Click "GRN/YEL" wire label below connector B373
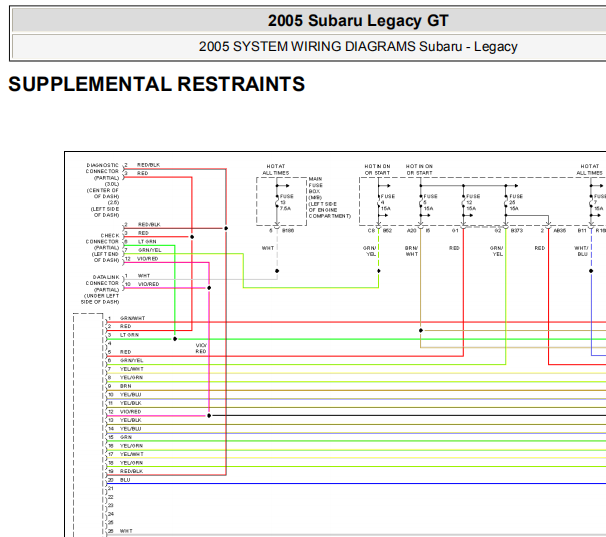The height and width of the screenshot is (537, 606). pyautogui.click(x=497, y=251)
